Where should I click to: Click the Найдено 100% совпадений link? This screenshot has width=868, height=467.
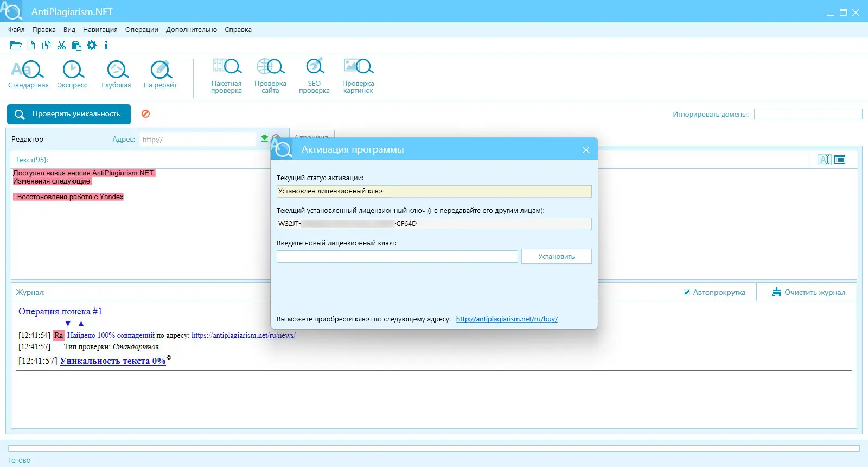111,336
